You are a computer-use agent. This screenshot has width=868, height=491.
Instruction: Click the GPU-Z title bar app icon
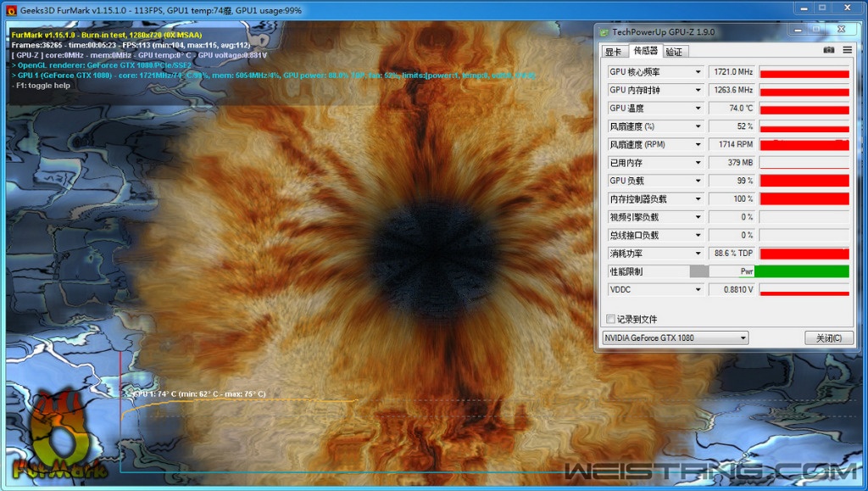coord(604,32)
